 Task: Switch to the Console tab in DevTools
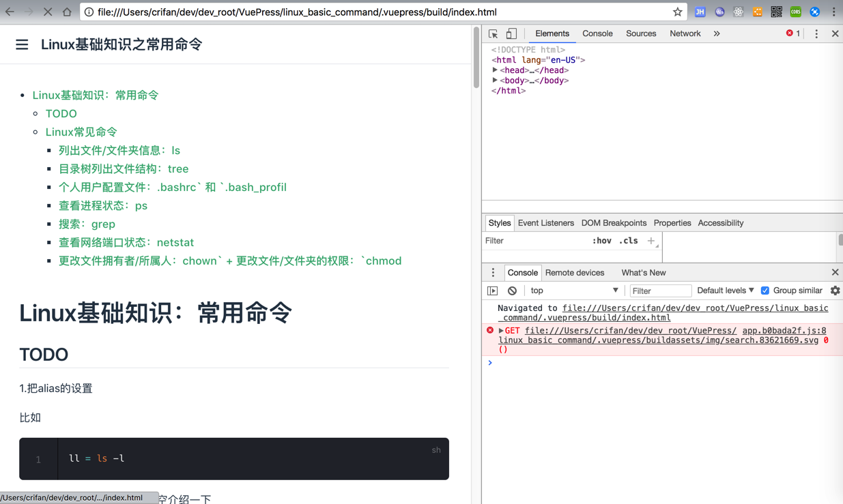pyautogui.click(x=597, y=33)
